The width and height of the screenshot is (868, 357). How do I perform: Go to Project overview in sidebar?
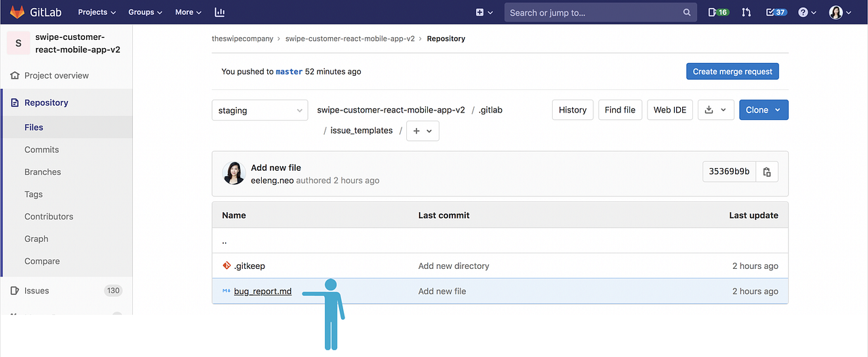coord(56,75)
